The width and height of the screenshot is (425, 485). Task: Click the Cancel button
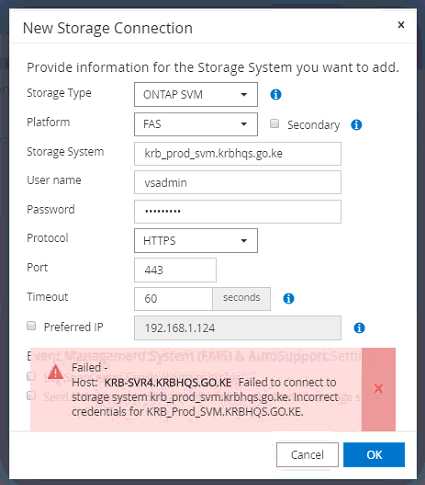[307, 455]
